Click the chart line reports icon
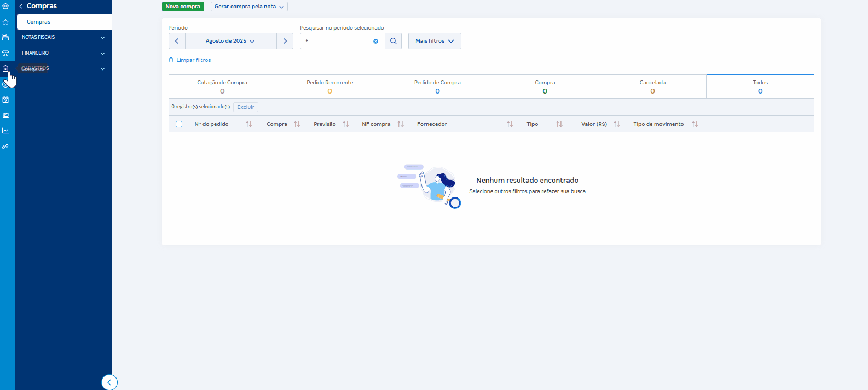This screenshot has width=868, height=390. point(5,131)
